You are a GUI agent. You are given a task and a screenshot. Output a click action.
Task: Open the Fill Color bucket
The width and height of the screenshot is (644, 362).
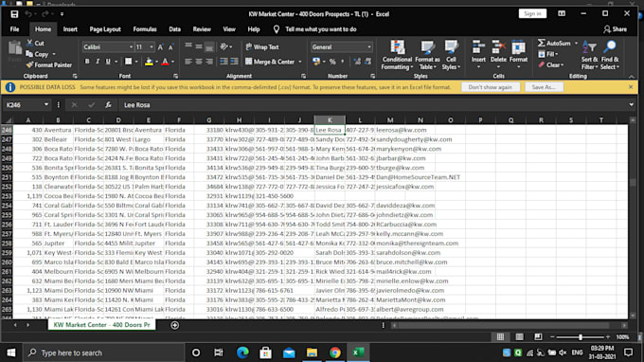(x=149, y=62)
